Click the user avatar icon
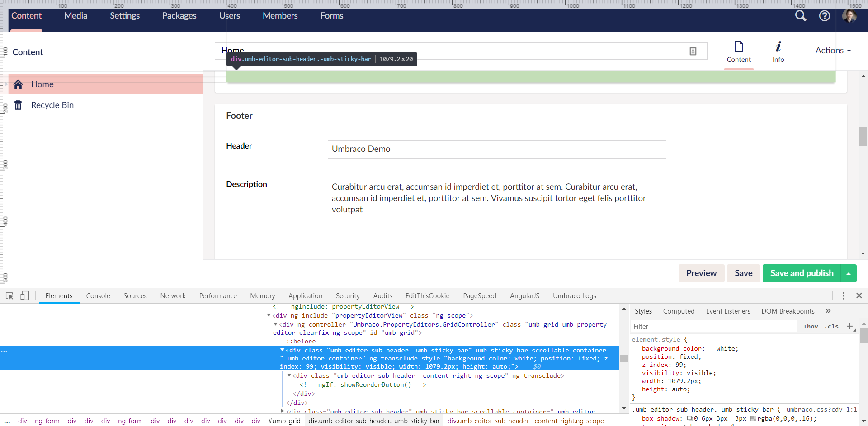Viewport: 868px width, 426px height. 850,16
